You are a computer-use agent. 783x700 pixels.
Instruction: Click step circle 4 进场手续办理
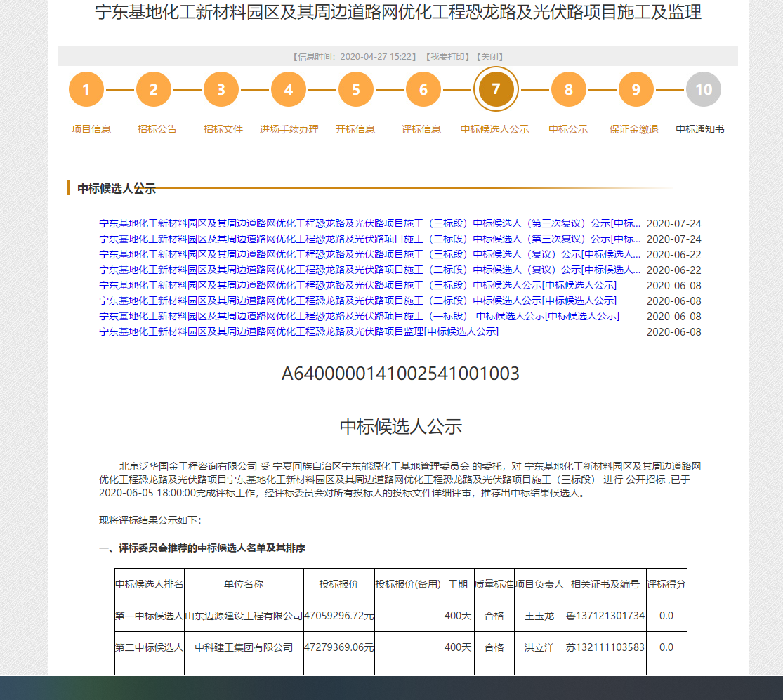(x=289, y=89)
